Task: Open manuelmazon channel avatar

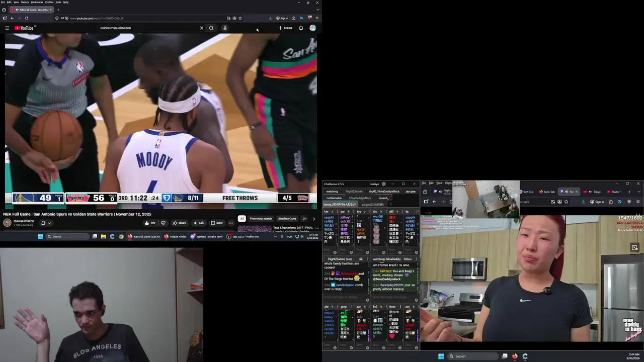Action: click(x=7, y=223)
